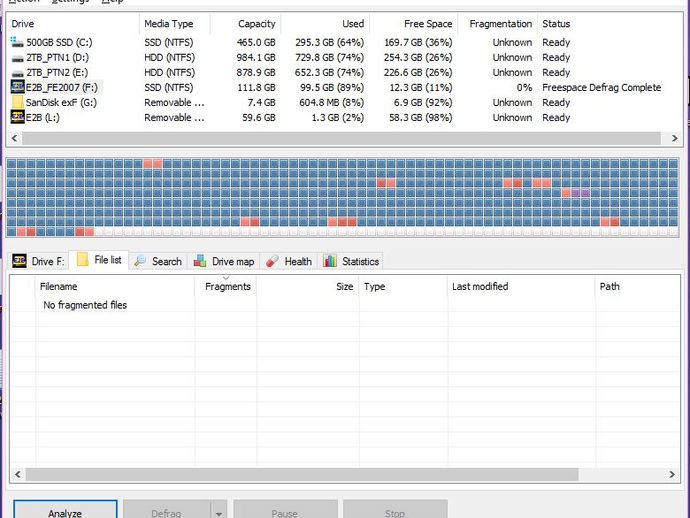Viewport: 690px width, 518px height.
Task: Select the E2B_FE2007 (F:) drive row
Action: 343,88
